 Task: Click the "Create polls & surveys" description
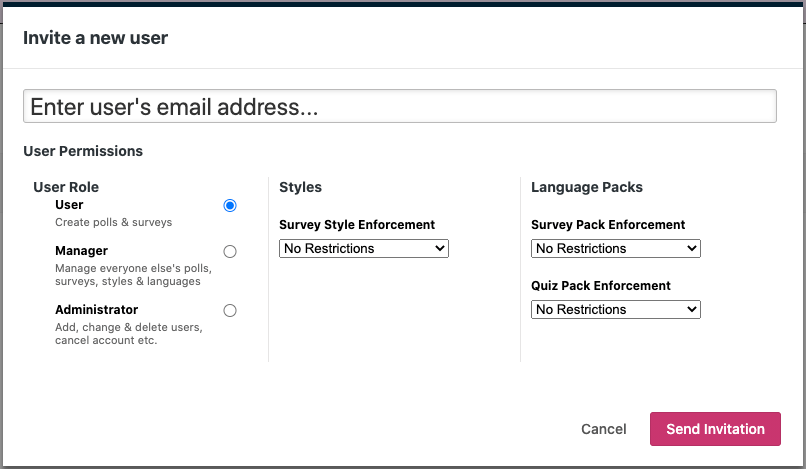click(x=113, y=222)
